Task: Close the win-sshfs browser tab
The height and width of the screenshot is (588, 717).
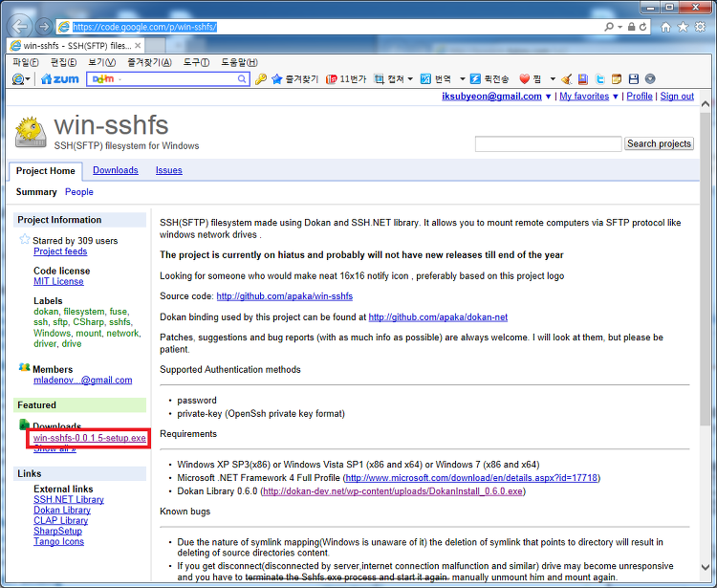Action: (138, 45)
